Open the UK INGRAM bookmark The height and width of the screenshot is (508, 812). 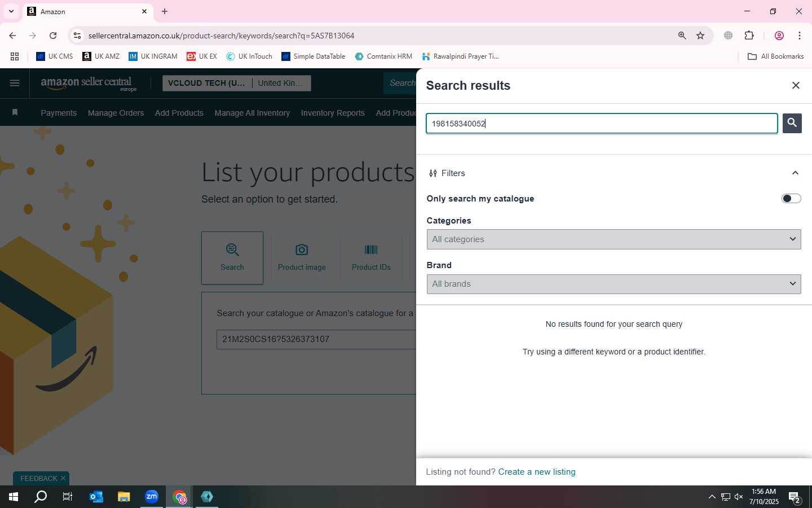tap(153, 56)
